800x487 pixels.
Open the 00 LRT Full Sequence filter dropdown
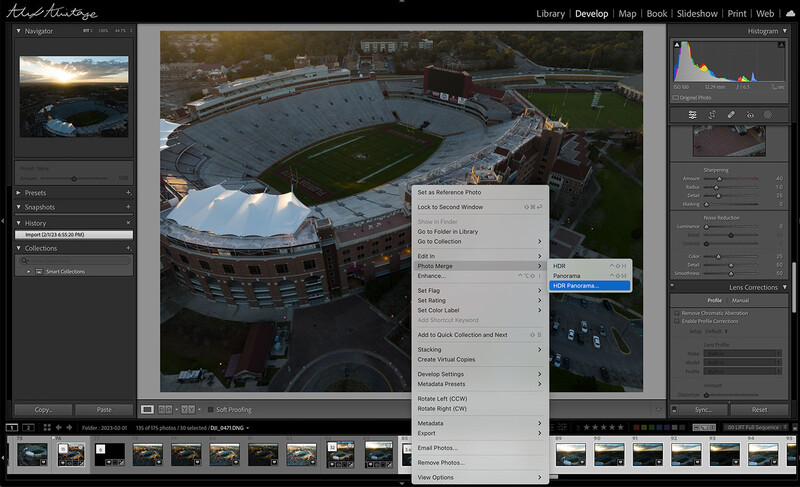point(757,427)
